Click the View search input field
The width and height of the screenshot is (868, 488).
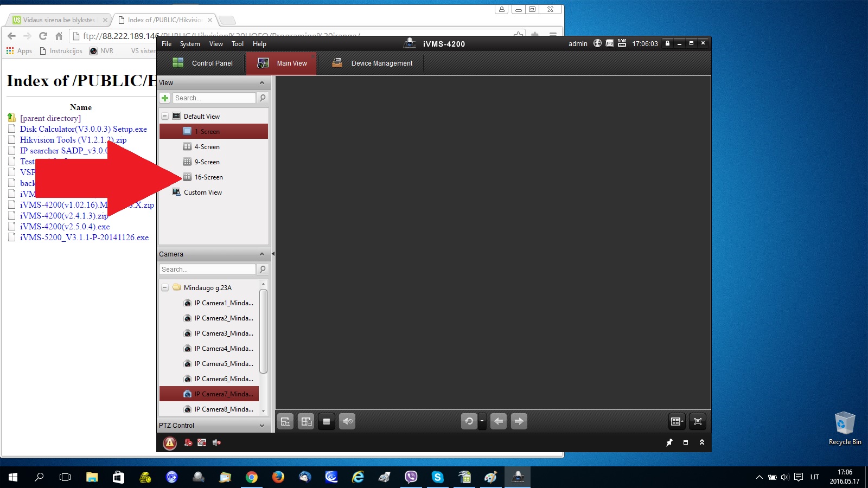pos(214,98)
